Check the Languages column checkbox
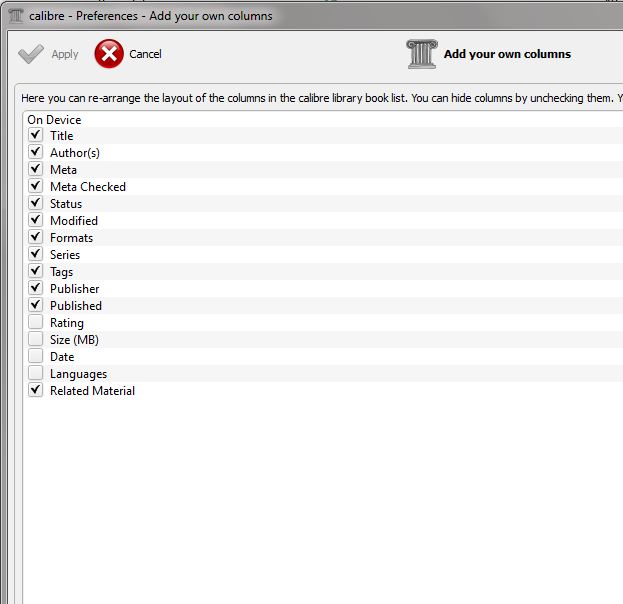 pyautogui.click(x=36, y=374)
